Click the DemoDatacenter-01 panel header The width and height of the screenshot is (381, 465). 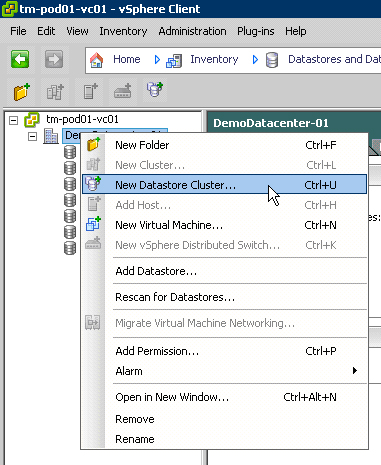(271, 123)
